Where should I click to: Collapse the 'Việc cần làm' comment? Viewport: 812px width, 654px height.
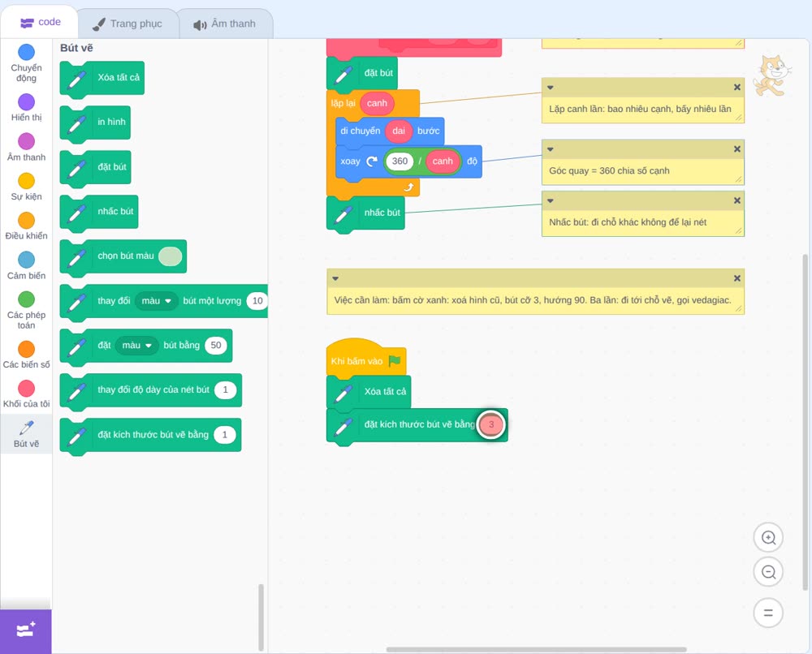[335, 278]
